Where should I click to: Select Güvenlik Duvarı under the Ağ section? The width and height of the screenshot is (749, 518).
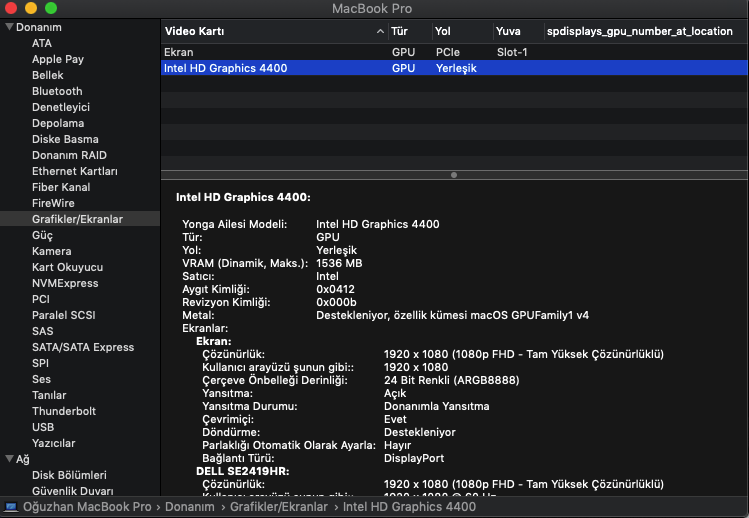point(75,491)
